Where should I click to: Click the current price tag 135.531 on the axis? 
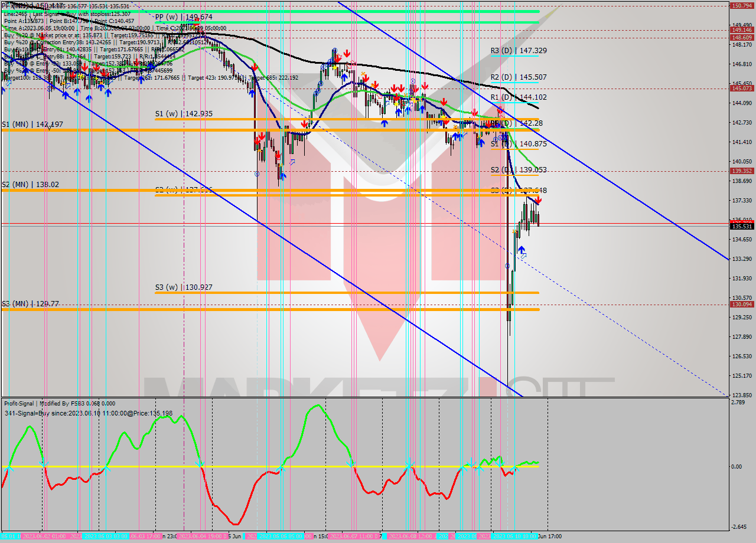coord(742,226)
